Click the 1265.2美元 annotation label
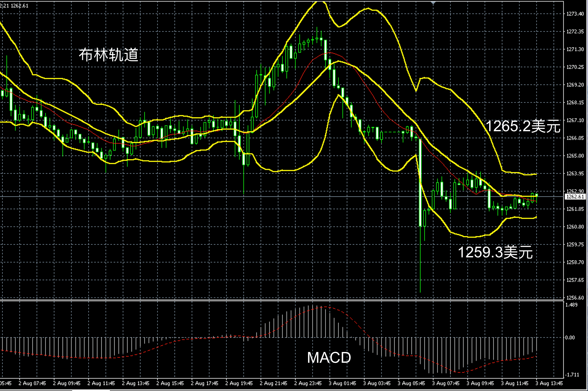The height and width of the screenshot is (391, 588). click(523, 126)
